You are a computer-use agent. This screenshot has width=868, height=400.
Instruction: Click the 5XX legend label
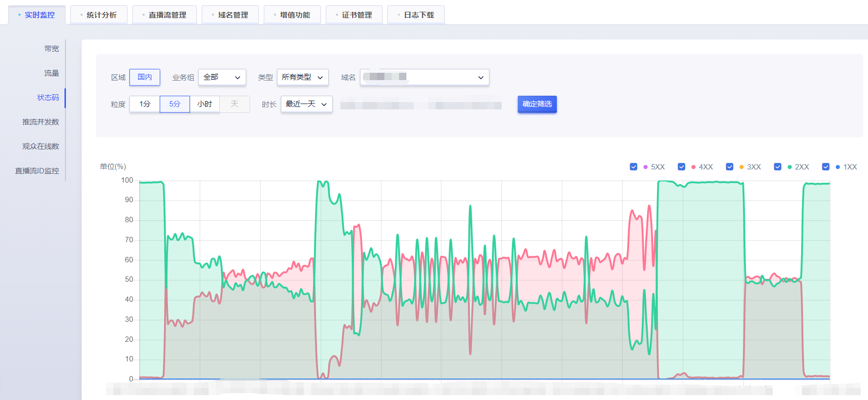[x=658, y=167]
